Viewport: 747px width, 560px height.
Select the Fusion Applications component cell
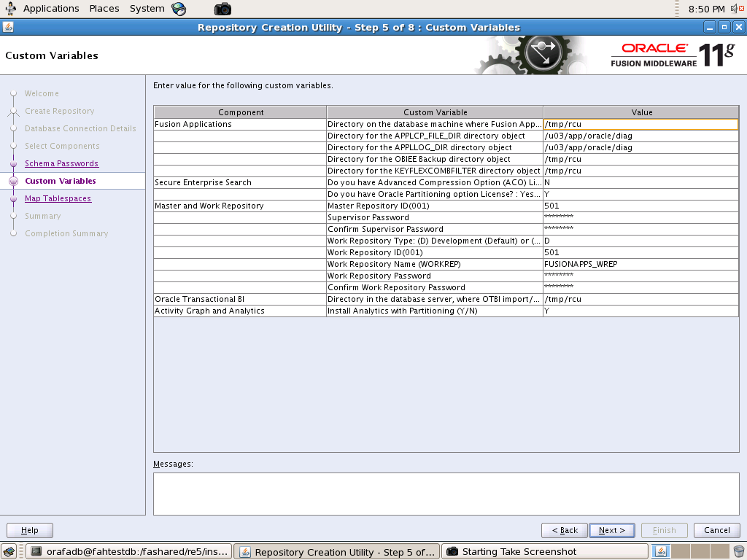tap(240, 124)
